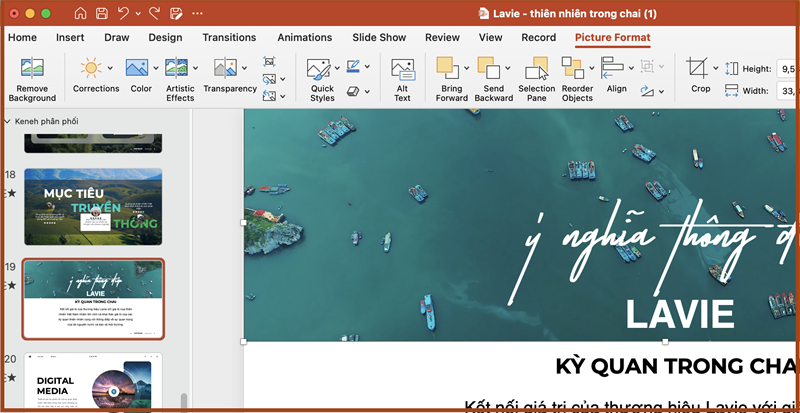Screen dimensions: 800x413
Task: Click the Artistic Effects icon
Action: click(179, 69)
